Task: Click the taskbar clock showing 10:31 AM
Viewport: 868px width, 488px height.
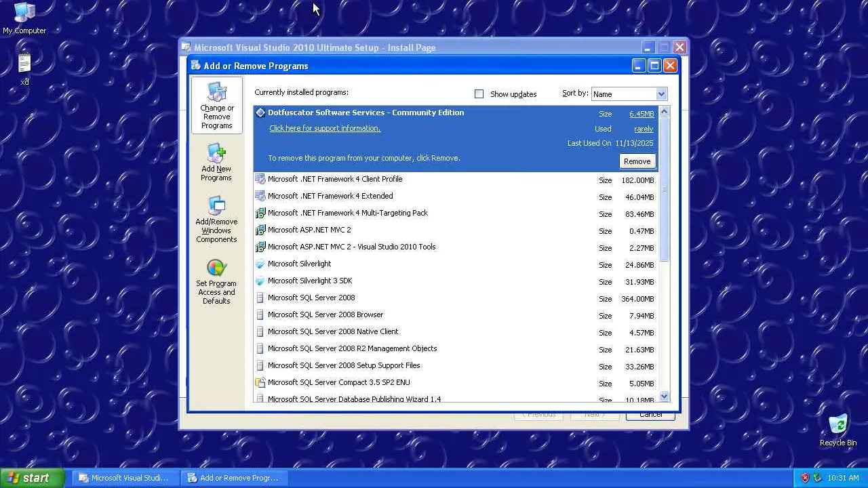Action: [843, 478]
